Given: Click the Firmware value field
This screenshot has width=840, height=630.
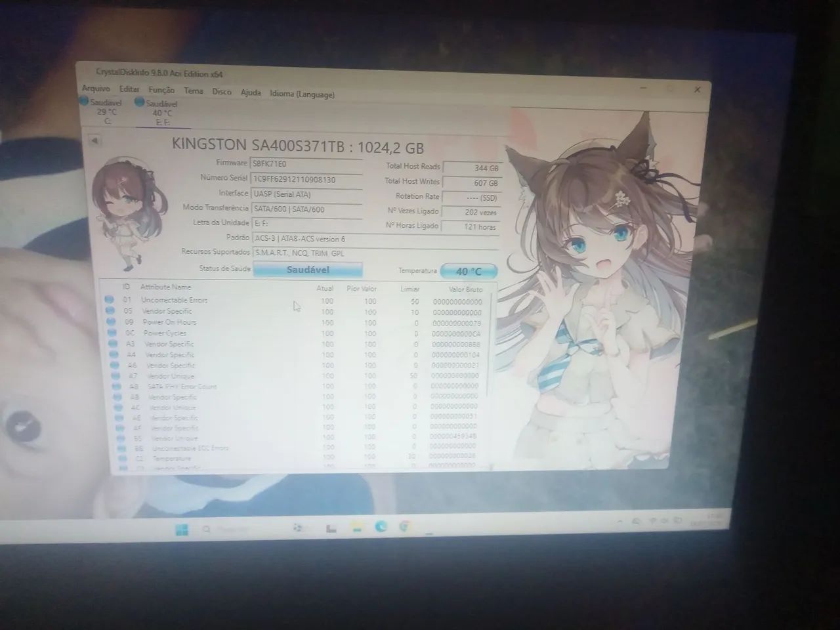Looking at the screenshot, I should coord(306,163).
